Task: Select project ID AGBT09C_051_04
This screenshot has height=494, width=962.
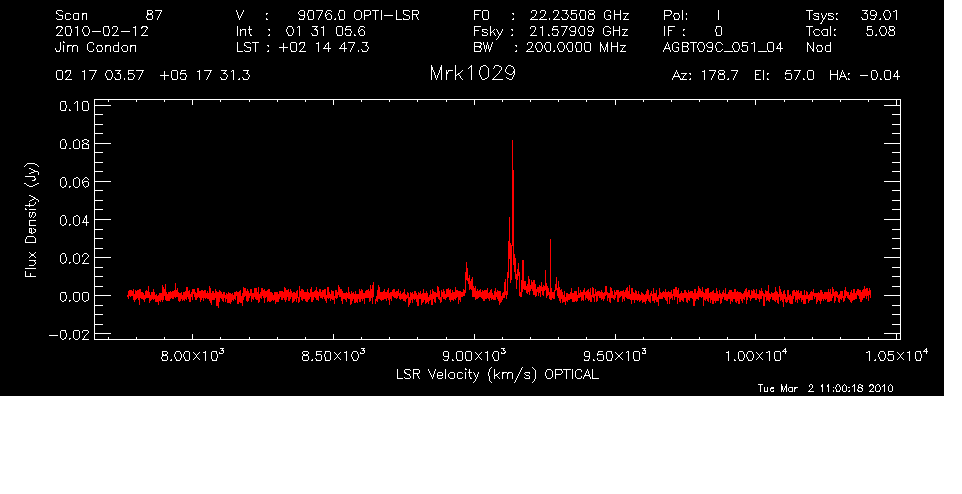Action: (720, 47)
